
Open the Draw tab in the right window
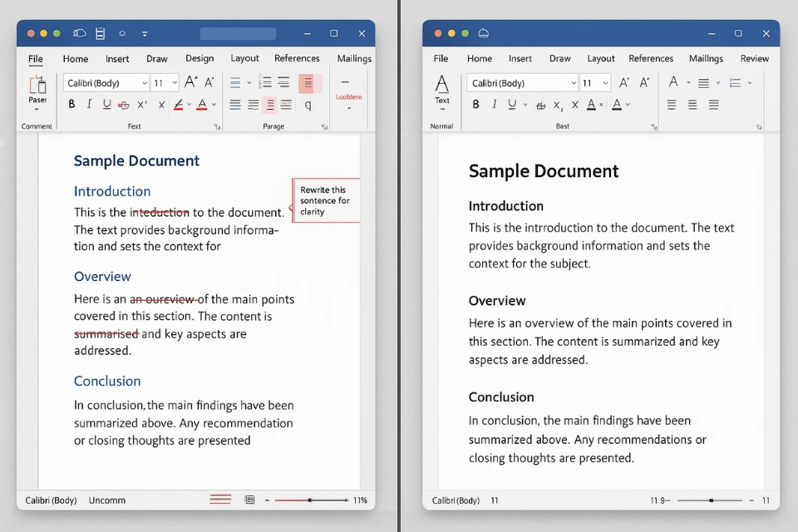click(559, 58)
